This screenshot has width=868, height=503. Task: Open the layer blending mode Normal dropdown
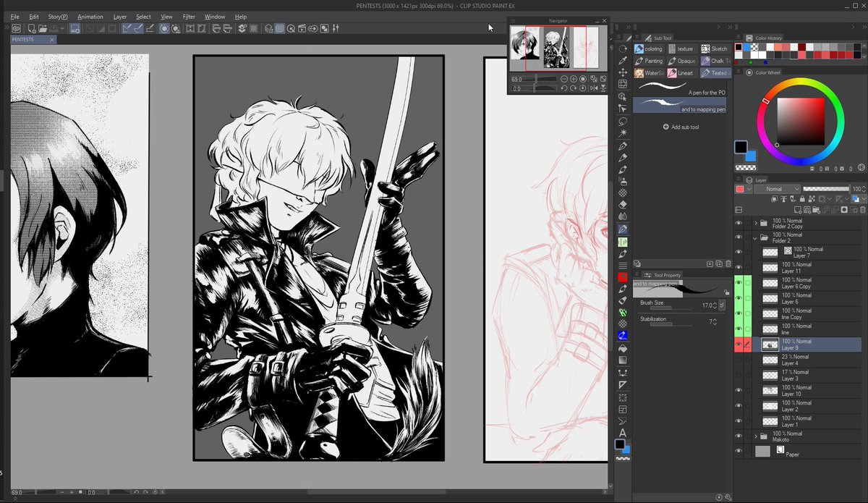[x=777, y=188]
